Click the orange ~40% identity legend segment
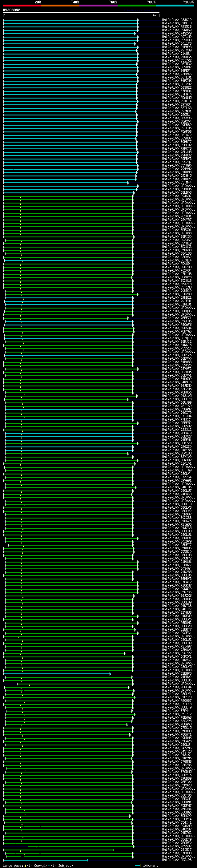 point(60,6)
